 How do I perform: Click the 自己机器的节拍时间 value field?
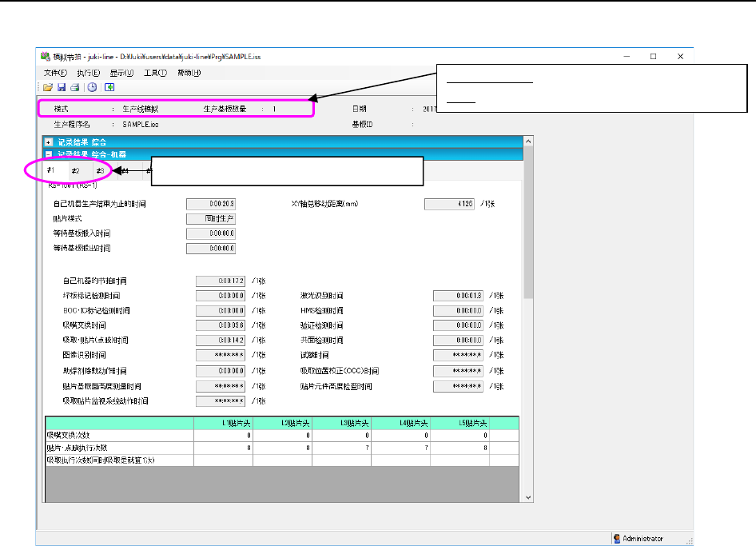coord(221,281)
